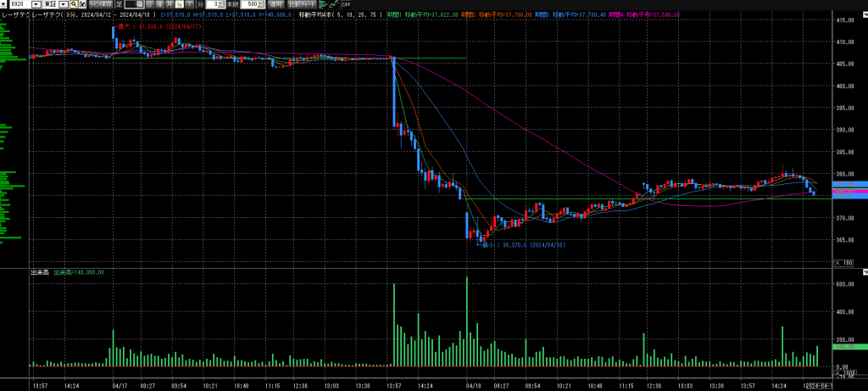Image resolution: width=868 pixels, height=391 pixels.
Task: Select the tick (T) timeframe button
Action: (189, 4)
